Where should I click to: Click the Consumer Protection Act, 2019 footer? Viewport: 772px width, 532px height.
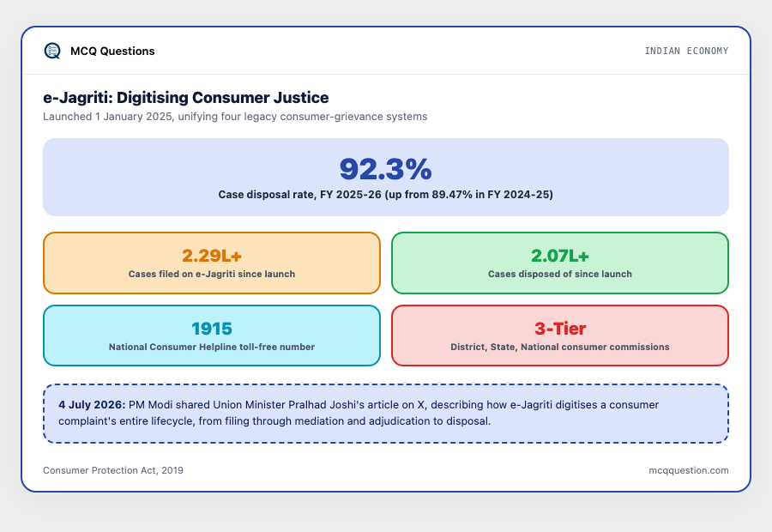click(112, 470)
